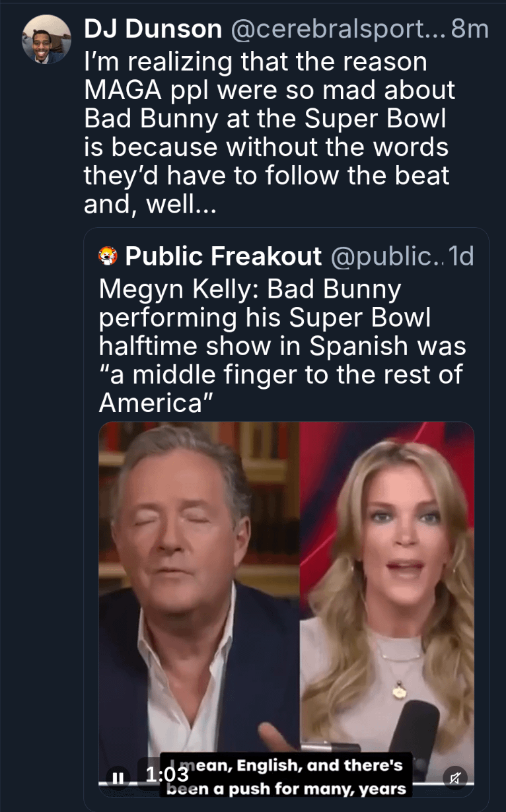Click the quoted "a middle finger" text line
This screenshot has width=506, height=812.
pos(281,374)
